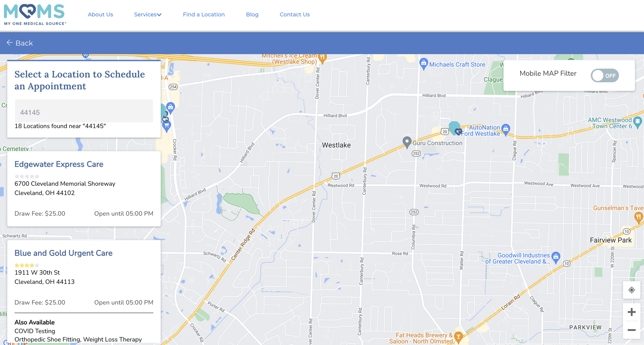Image resolution: width=644 pixels, height=345 pixels.
Task: Open the About Us page
Action: click(x=101, y=14)
